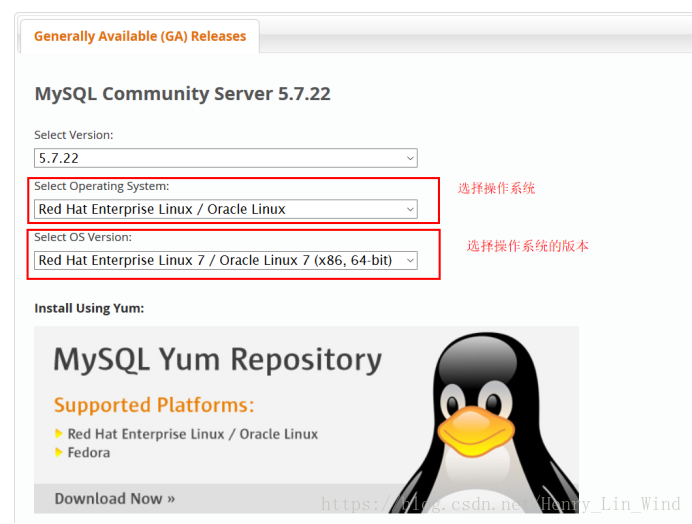Click the Select Operating System: label
The height and width of the screenshot is (524, 692).
[102, 186]
